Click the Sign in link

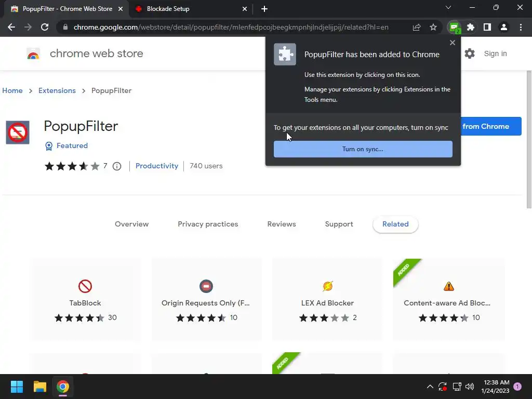(495, 54)
